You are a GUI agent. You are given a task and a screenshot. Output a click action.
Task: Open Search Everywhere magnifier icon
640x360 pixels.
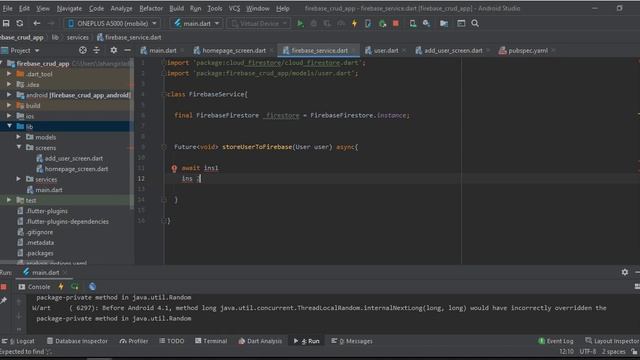click(x=475, y=23)
